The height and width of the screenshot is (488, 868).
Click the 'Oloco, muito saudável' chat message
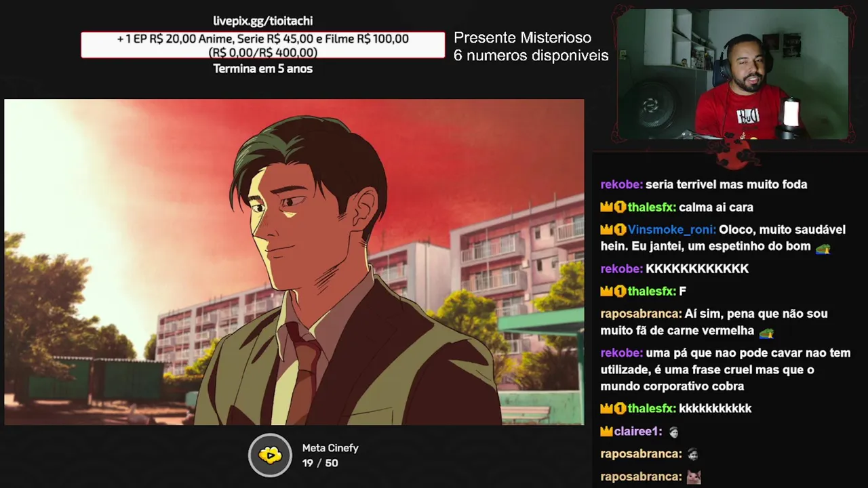tap(722, 238)
